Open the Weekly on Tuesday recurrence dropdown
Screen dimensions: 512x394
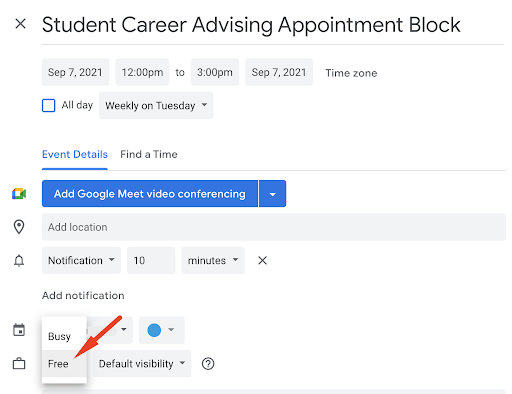click(x=156, y=106)
